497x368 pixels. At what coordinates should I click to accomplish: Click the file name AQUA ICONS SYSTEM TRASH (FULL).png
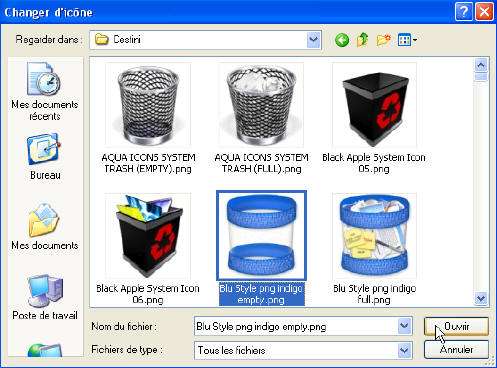261,163
